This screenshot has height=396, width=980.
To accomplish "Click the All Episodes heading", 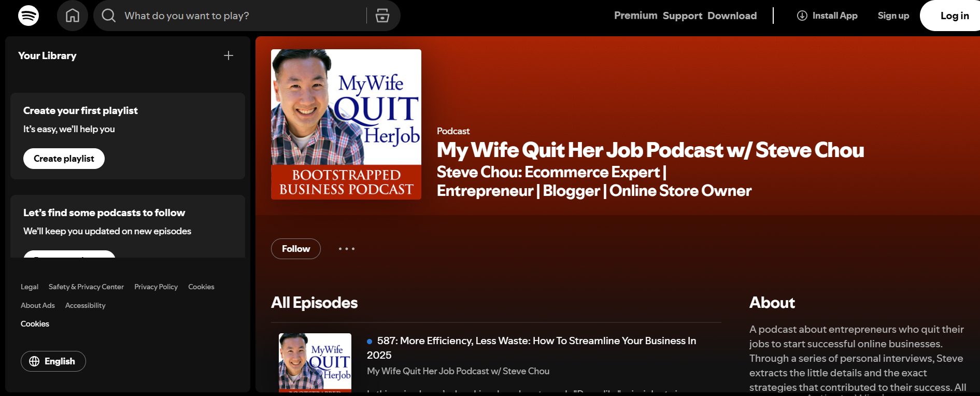I will point(314,303).
